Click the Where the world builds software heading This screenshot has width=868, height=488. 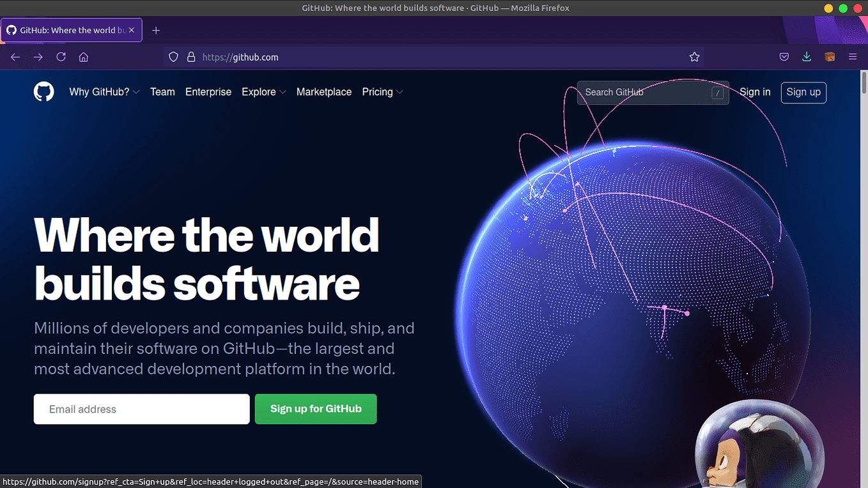(206, 259)
